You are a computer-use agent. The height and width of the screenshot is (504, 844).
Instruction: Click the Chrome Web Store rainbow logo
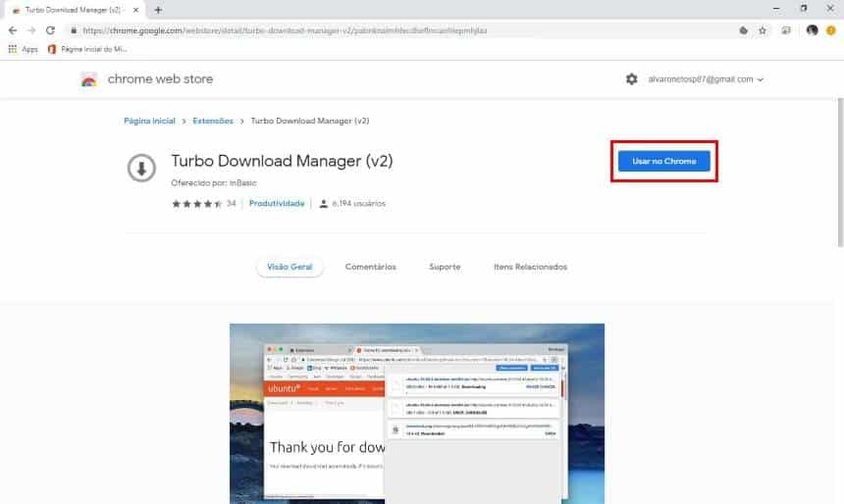coord(88,79)
